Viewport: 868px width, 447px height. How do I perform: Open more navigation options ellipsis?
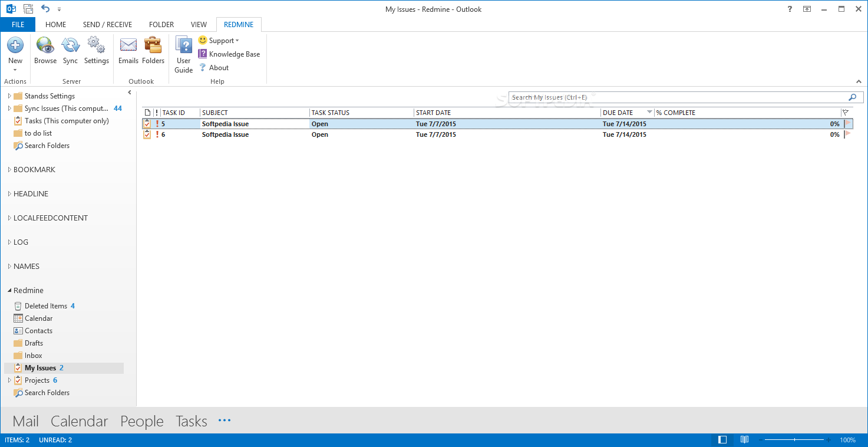point(225,420)
